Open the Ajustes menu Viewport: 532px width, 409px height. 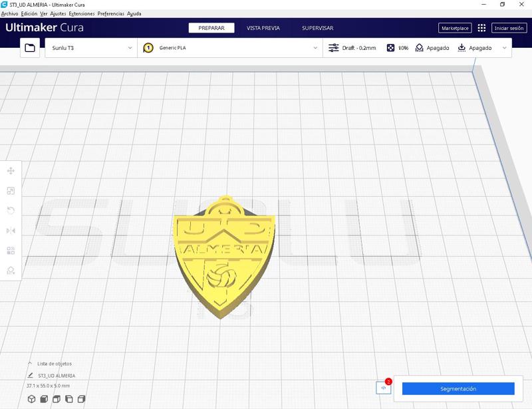point(58,13)
